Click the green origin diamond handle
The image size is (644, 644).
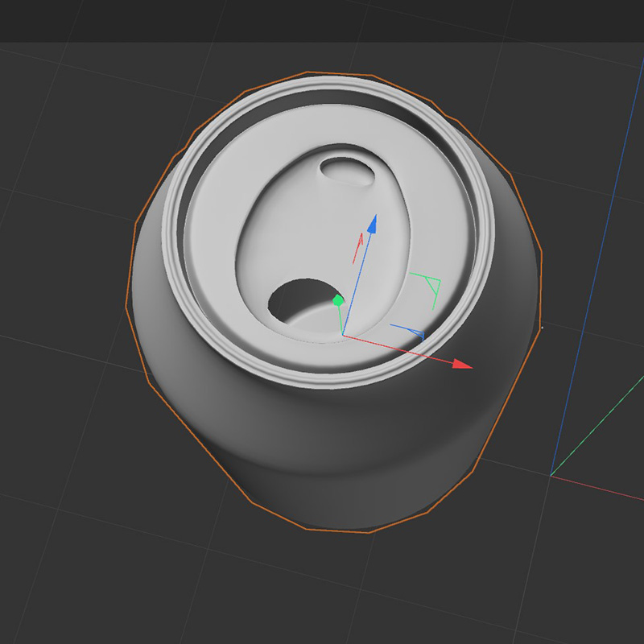tap(337, 300)
